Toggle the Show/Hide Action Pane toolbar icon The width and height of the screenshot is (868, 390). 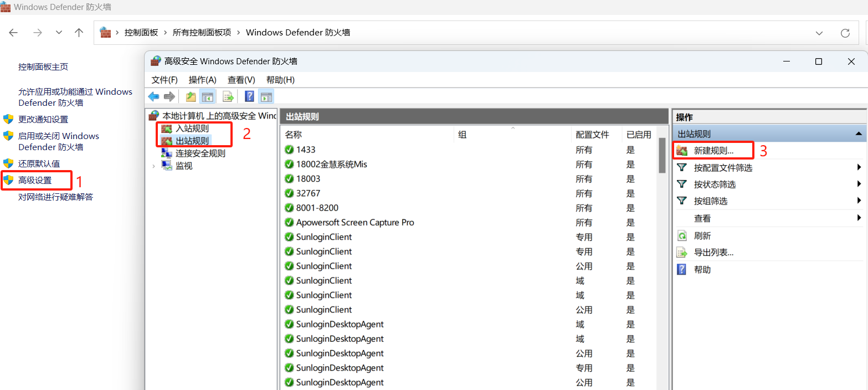click(x=266, y=97)
